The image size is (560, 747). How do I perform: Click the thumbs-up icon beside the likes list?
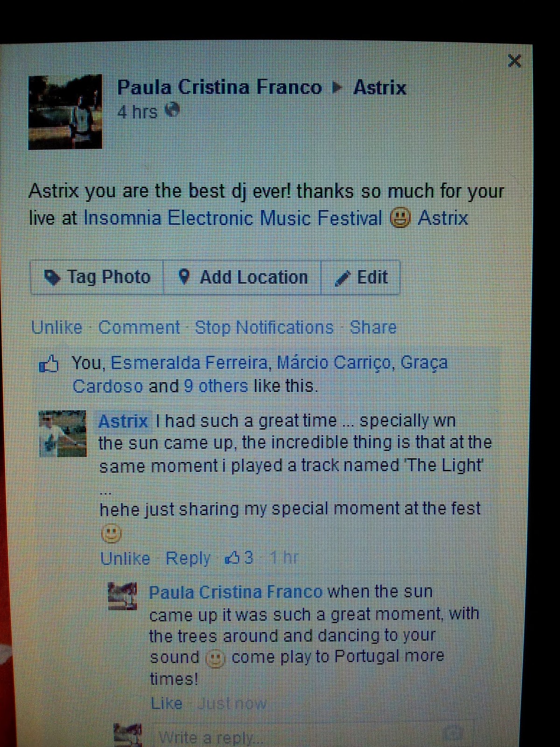tap(49, 364)
